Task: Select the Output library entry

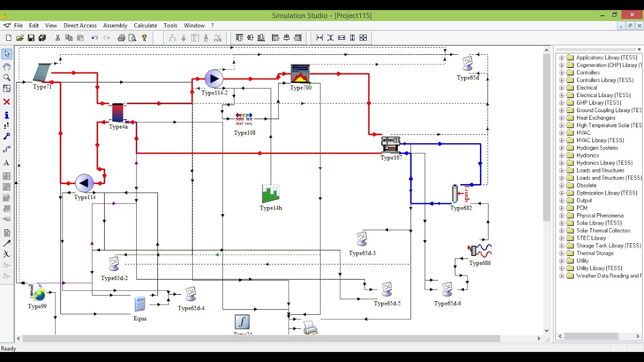Action: 584,201
